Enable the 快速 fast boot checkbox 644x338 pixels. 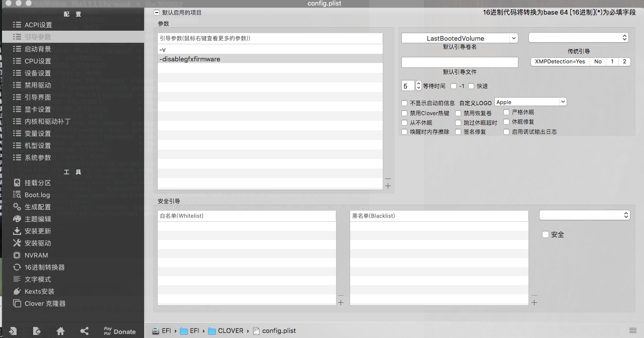click(x=471, y=86)
